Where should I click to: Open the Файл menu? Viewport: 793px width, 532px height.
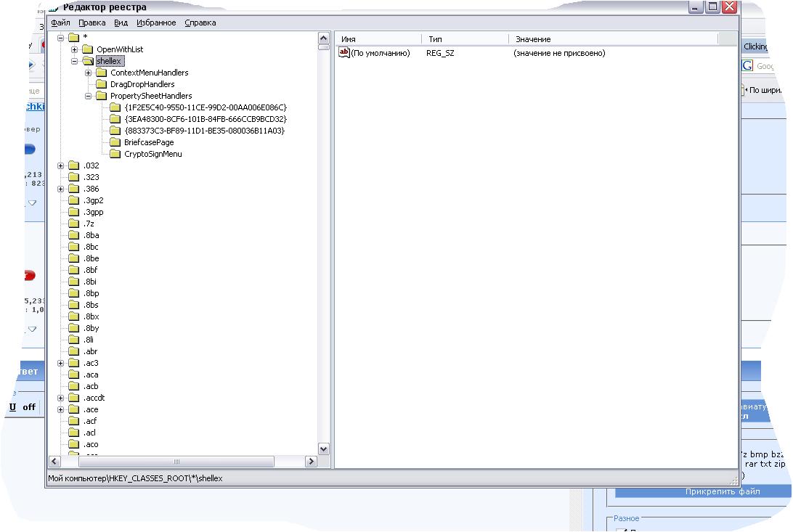click(x=60, y=22)
